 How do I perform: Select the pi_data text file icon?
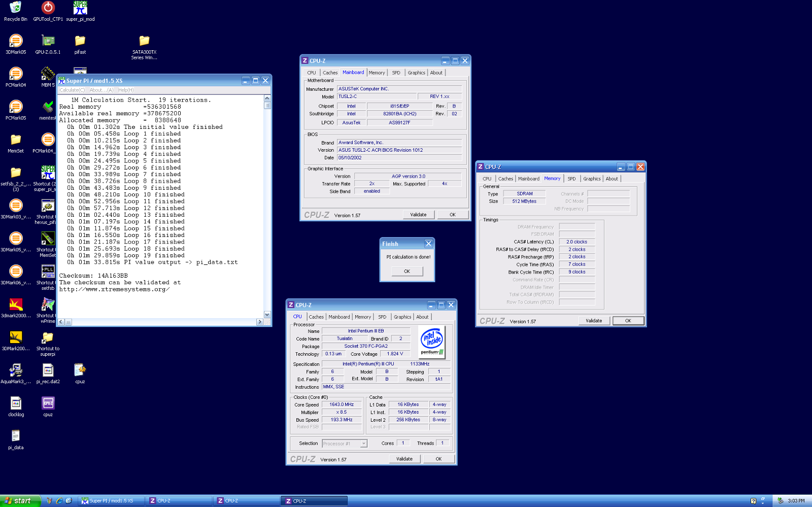tap(16, 440)
